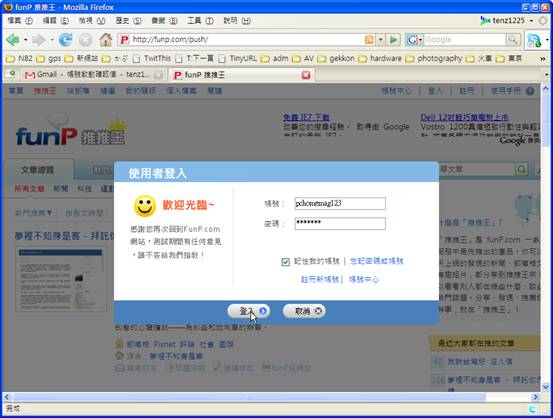Open the View (V) menu
This screenshot has height=418, width=553.
[x=92, y=21]
